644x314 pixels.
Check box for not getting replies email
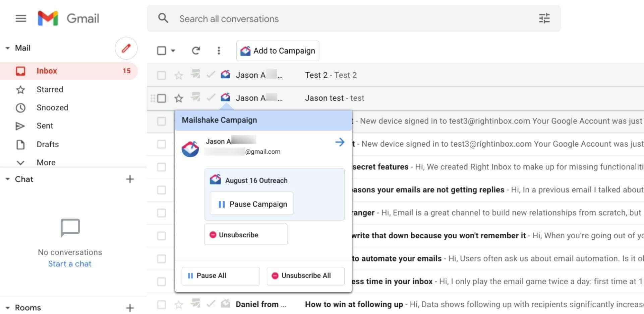[162, 190]
